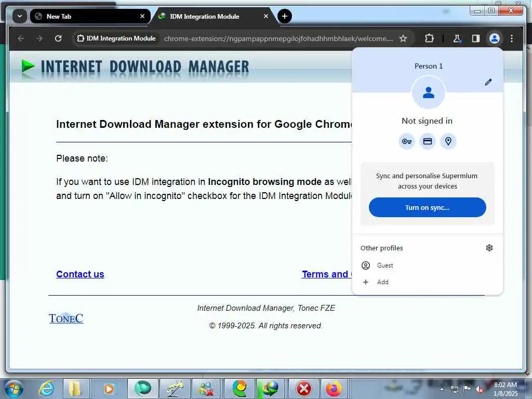532x399 pixels.
Task: Click the muted volume tray icon
Action: coord(480,389)
